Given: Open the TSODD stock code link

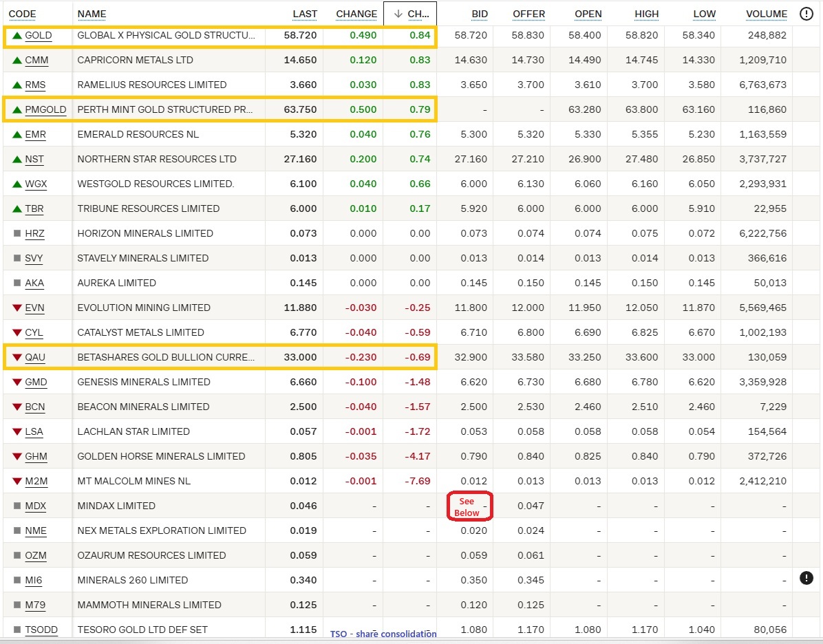Looking at the screenshot, I should point(41,630).
